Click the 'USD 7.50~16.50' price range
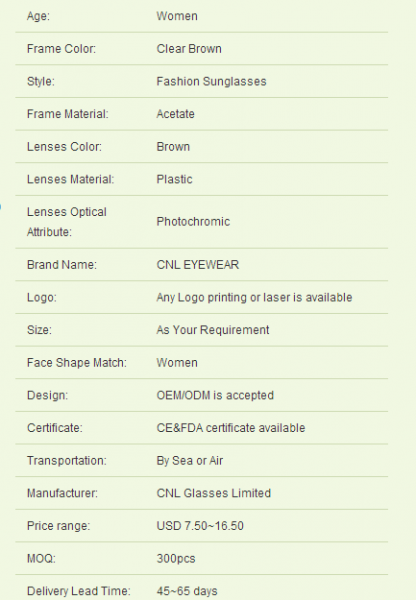Screen dimensions: 416x600 (x=200, y=525)
